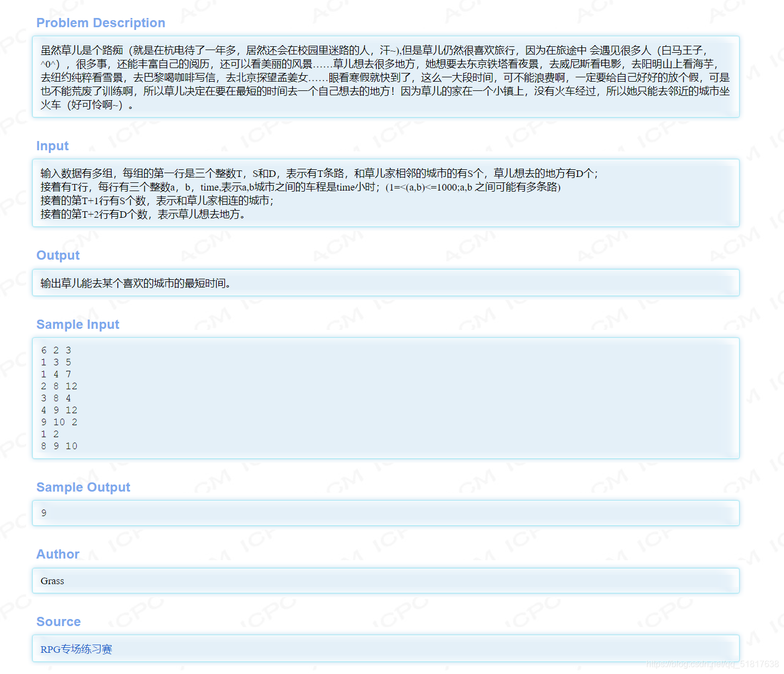Click the author name Grass
Image resolution: width=784 pixels, height=674 pixels.
[52, 581]
